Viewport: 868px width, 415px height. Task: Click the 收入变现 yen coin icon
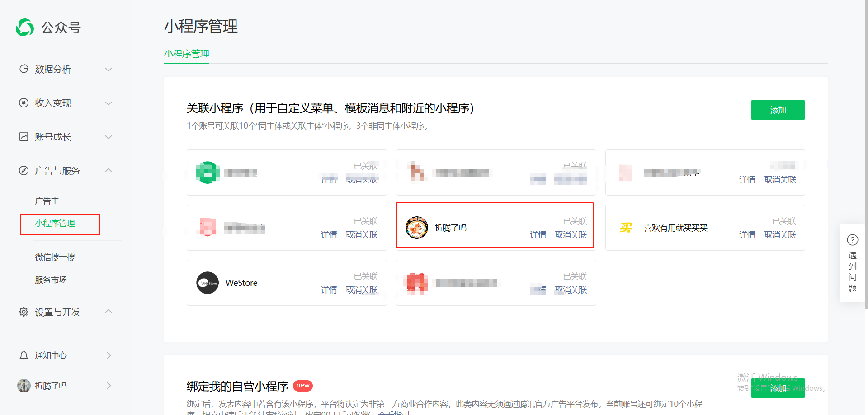point(24,103)
